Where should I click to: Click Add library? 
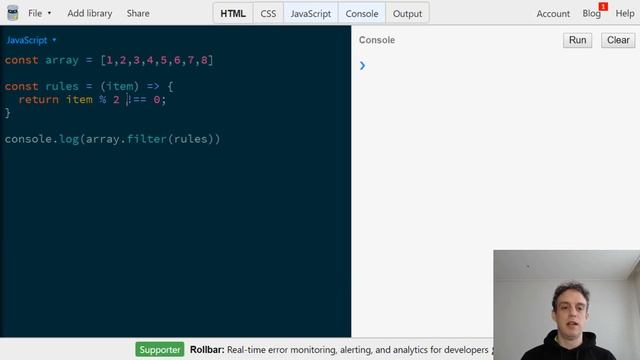89,13
